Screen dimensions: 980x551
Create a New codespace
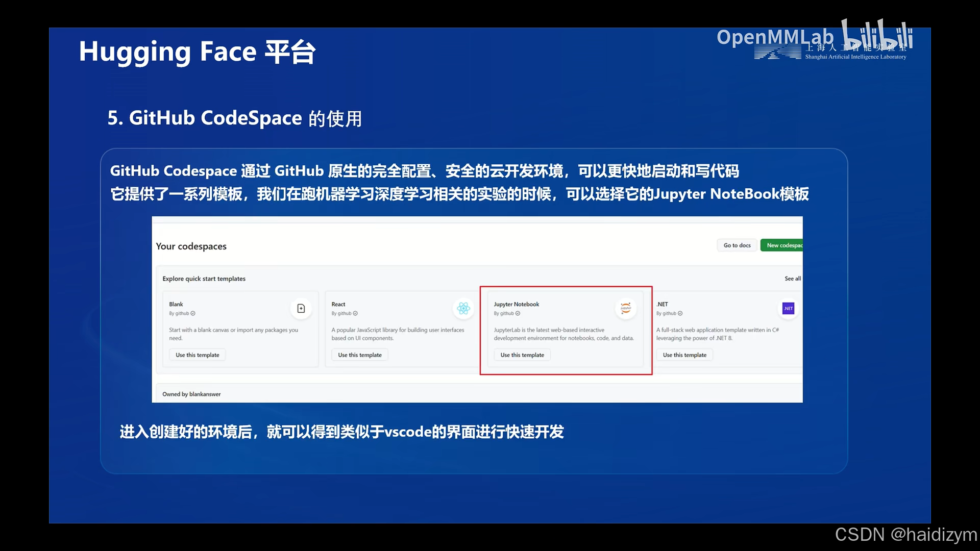[782, 245]
